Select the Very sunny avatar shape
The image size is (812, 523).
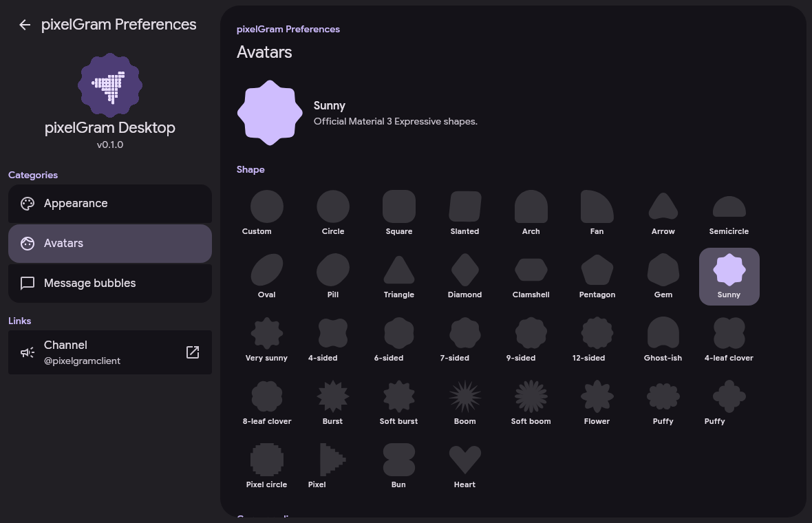tap(267, 340)
